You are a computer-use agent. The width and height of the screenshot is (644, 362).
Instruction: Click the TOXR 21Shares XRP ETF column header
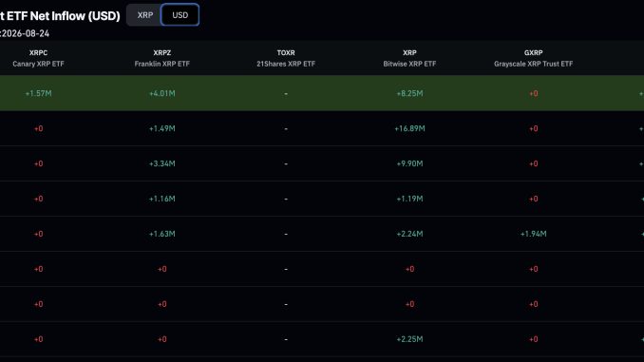(x=286, y=58)
